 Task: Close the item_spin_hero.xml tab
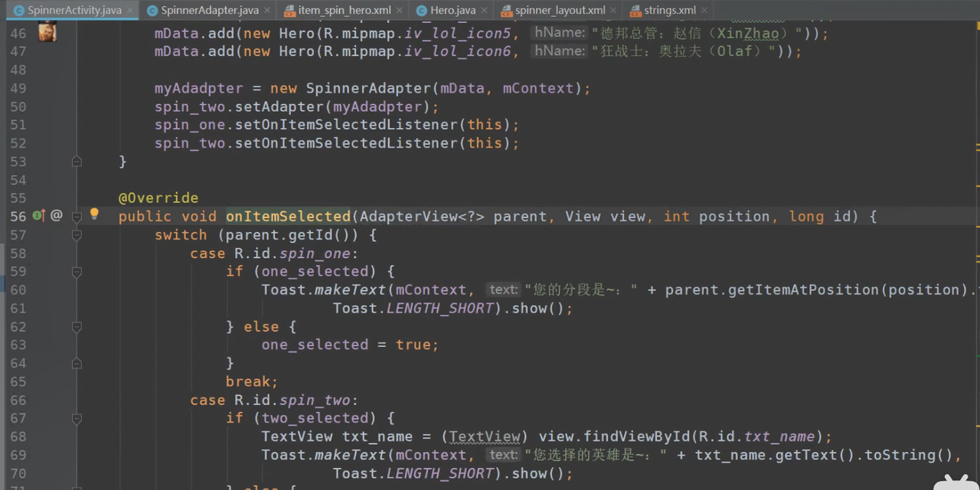(400, 11)
